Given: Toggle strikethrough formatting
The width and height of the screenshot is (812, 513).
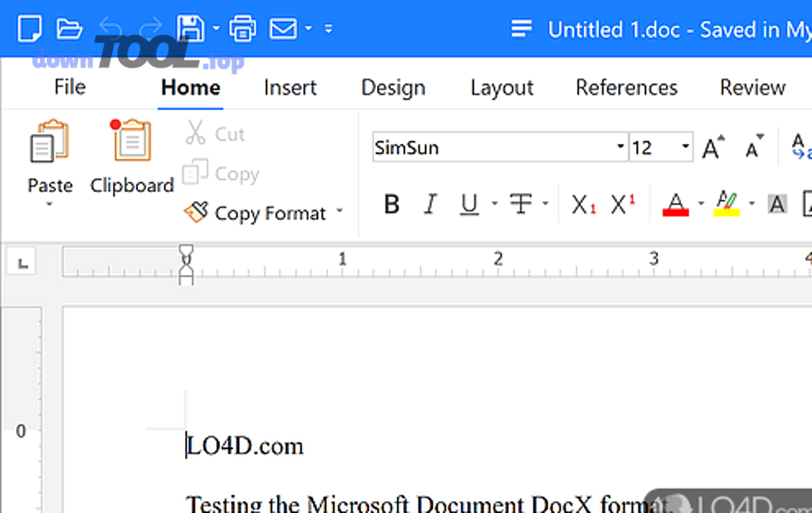Looking at the screenshot, I should [521, 204].
